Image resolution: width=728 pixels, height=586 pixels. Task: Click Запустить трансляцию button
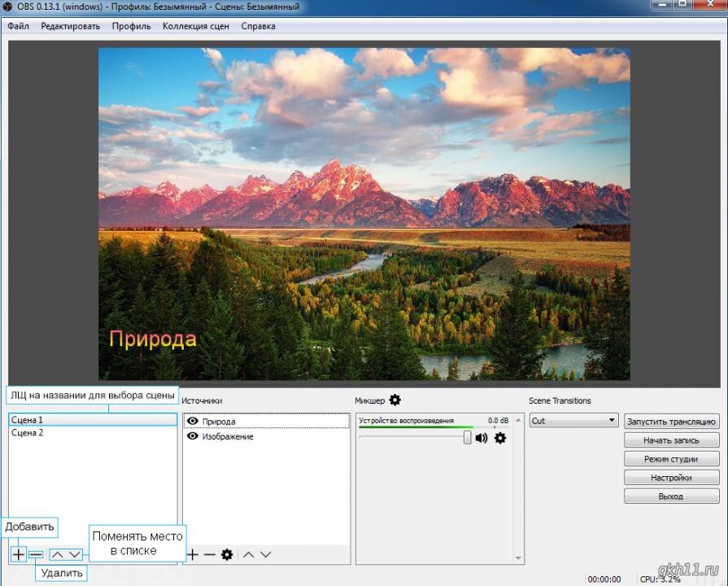(x=671, y=422)
